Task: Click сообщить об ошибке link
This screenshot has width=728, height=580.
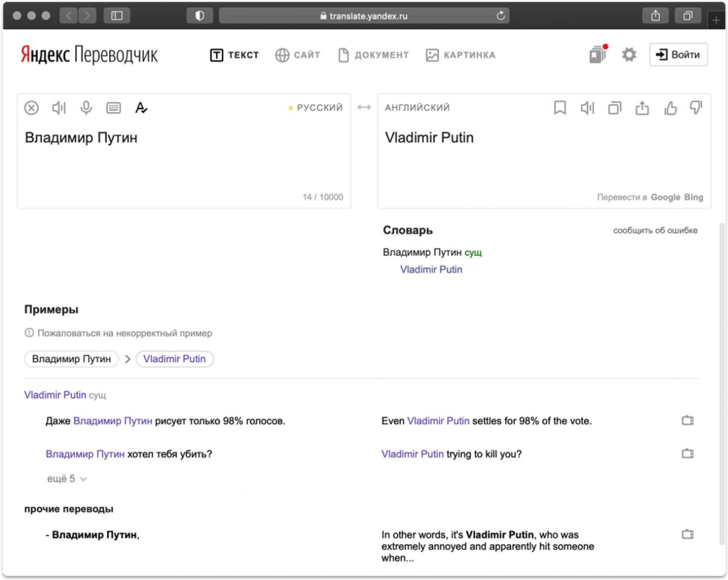Action: tap(655, 230)
